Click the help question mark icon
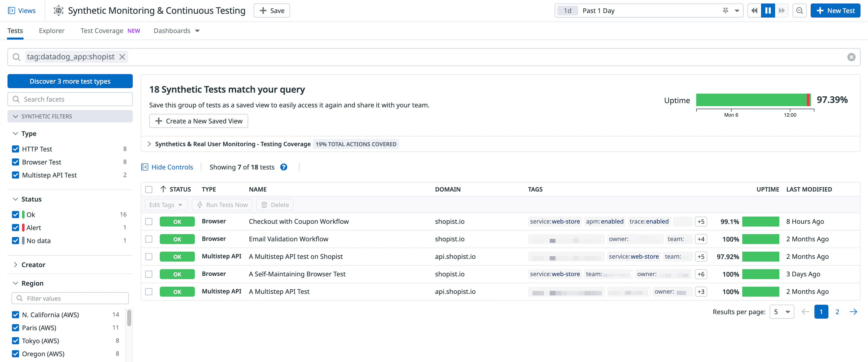The image size is (868, 362). click(x=284, y=167)
